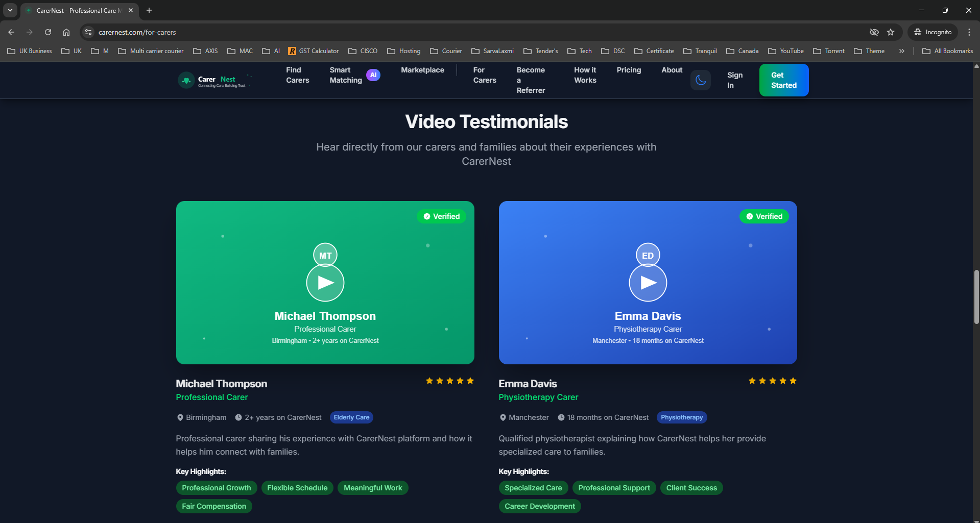Click the Get Started button

pos(784,80)
